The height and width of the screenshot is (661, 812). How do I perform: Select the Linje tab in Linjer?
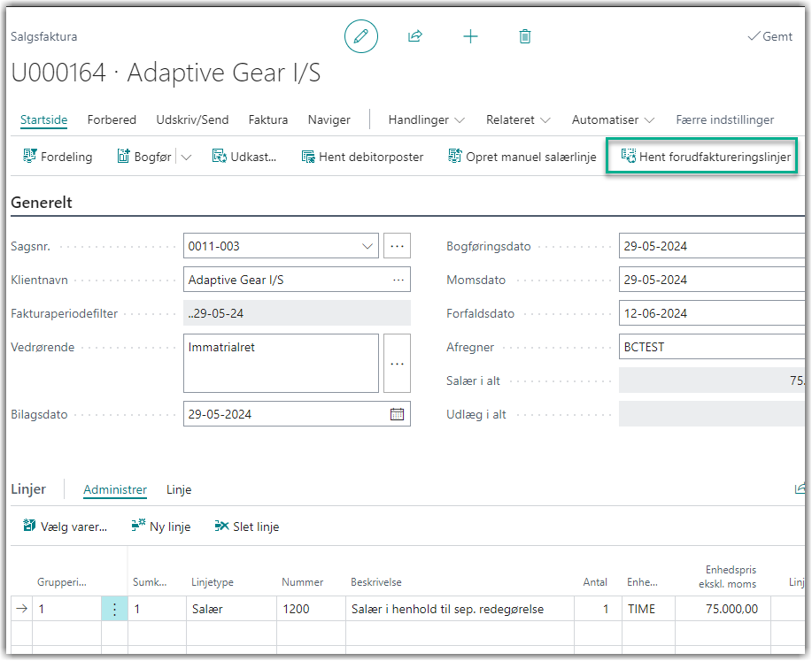179,489
